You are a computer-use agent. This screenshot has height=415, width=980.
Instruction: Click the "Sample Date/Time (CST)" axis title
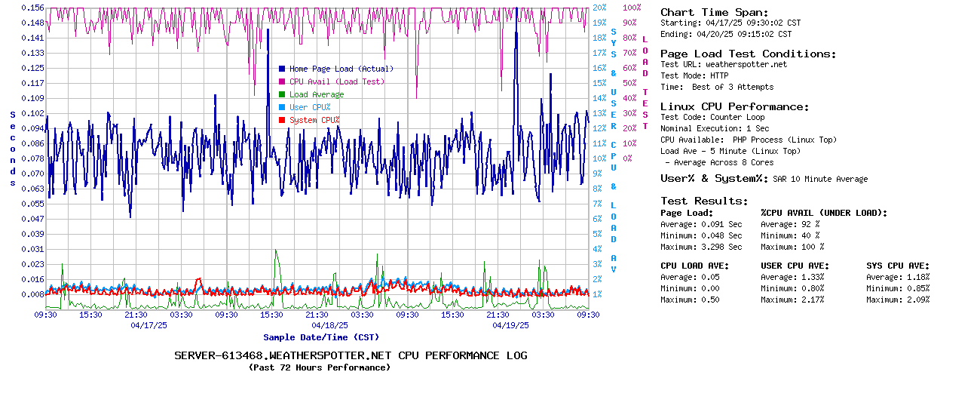coord(321,337)
